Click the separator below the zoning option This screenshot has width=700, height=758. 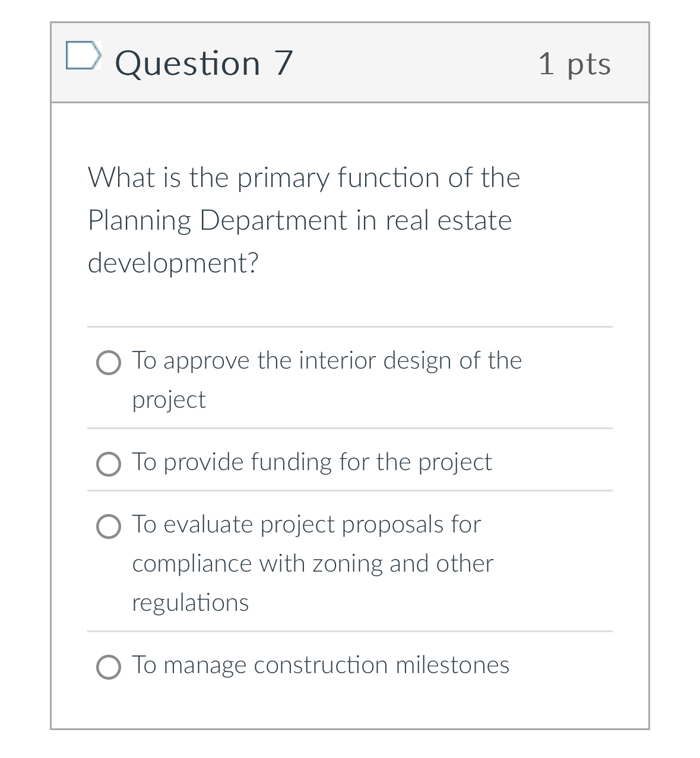(349, 632)
